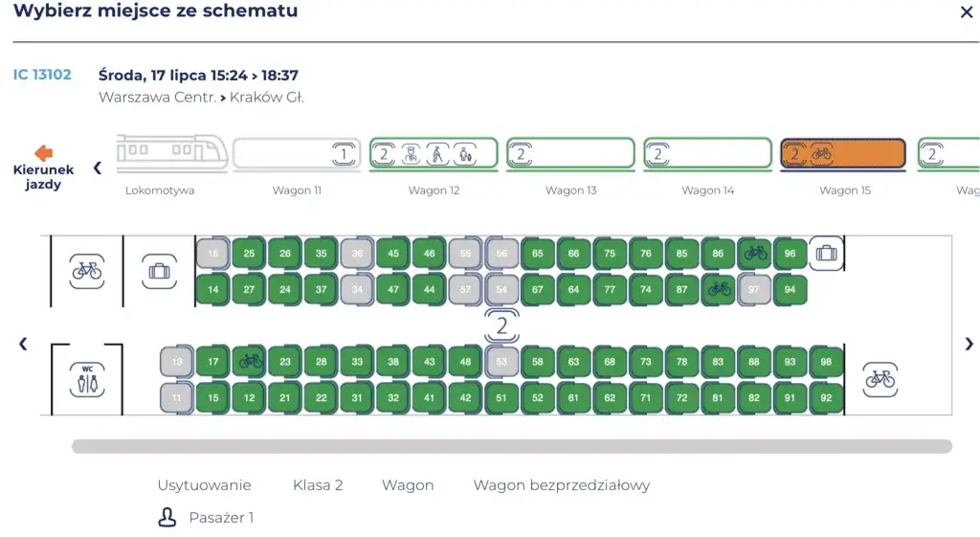Select the bicycle seat between seats 86 and 96

(755, 254)
